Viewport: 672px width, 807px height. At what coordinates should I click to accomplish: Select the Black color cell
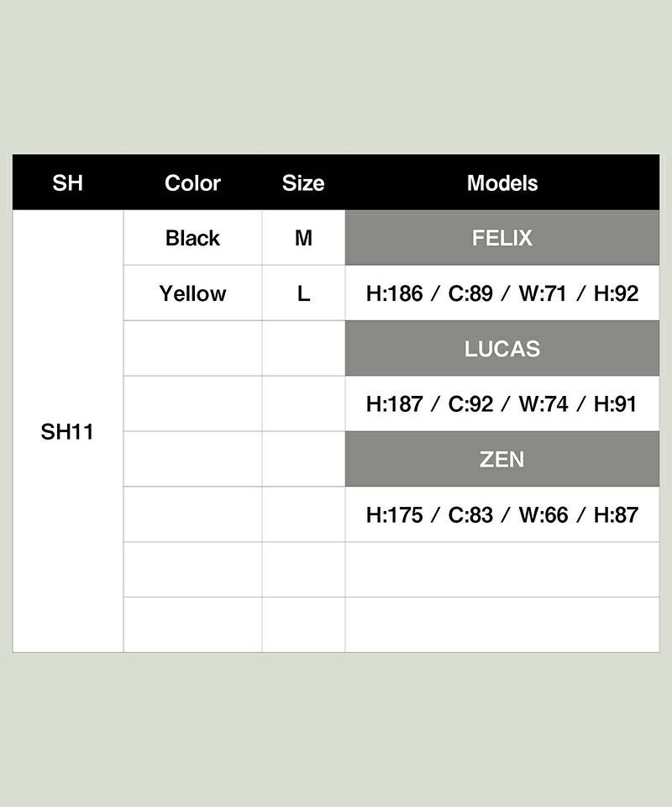(x=192, y=238)
